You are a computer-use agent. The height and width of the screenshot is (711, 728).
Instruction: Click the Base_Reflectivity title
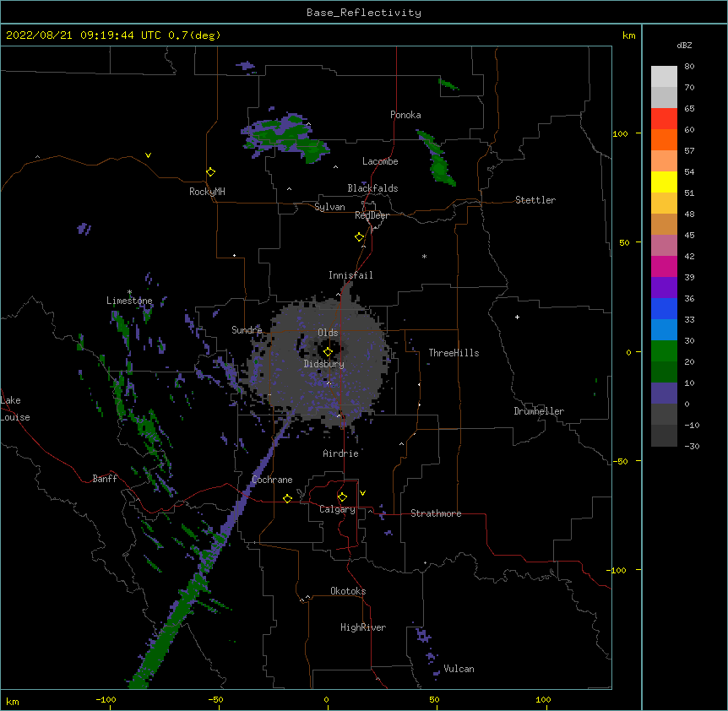coord(364,13)
